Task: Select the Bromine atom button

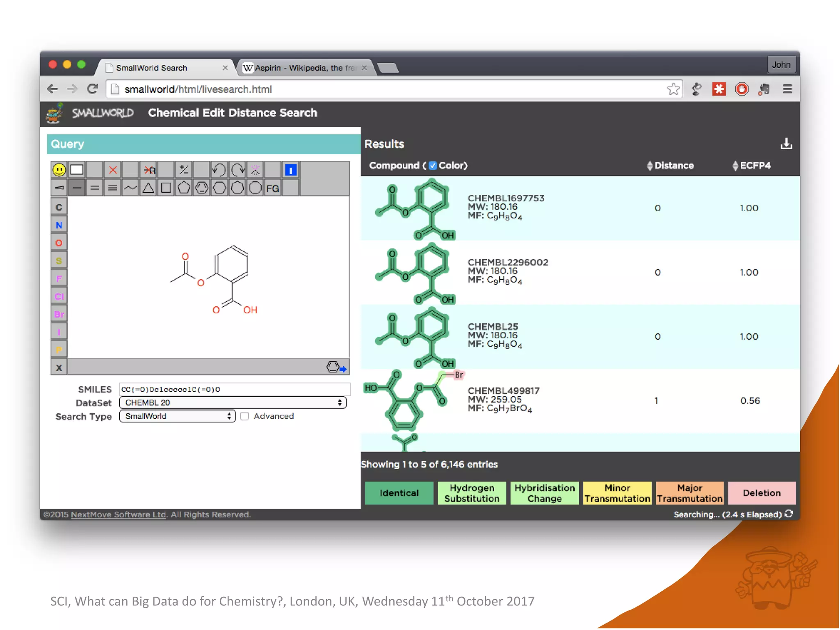Action: tap(59, 314)
